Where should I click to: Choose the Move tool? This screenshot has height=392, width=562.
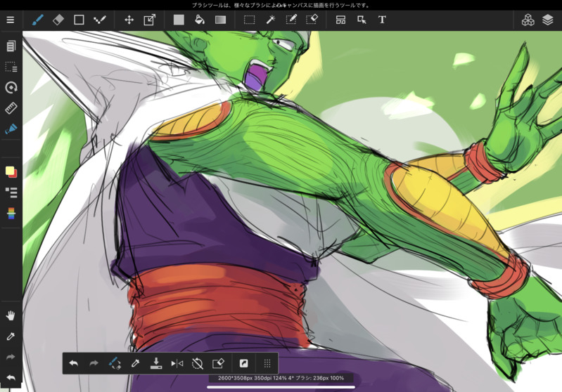[129, 20]
